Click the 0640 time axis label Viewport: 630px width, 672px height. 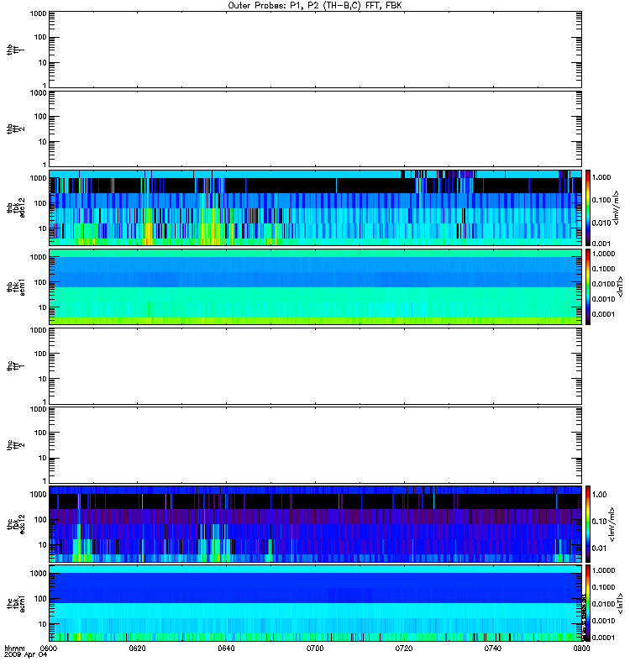pyautogui.click(x=226, y=648)
